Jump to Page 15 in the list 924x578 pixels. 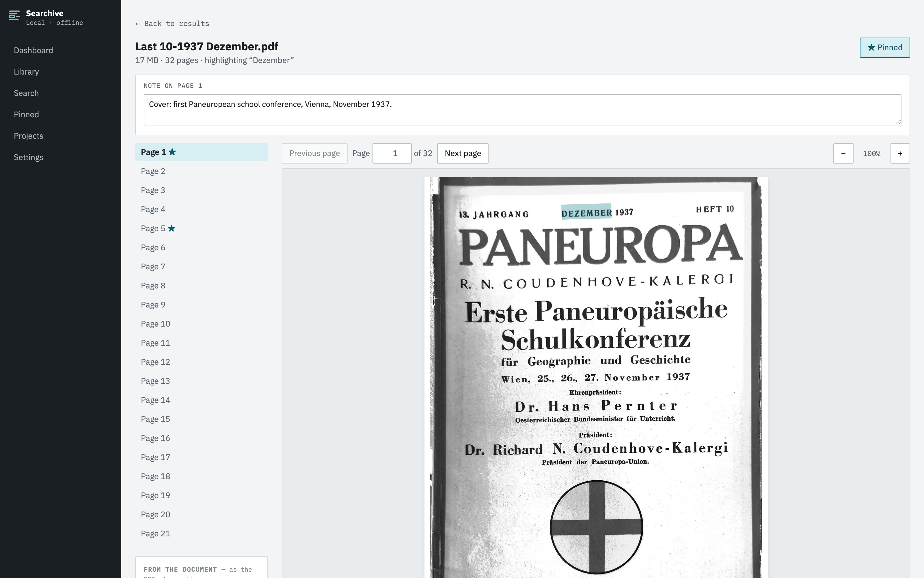pos(201,419)
